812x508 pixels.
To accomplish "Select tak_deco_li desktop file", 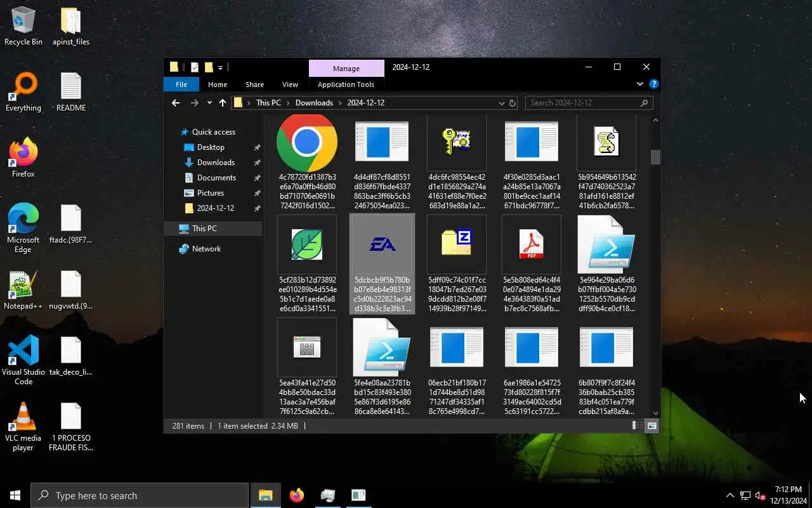I will click(x=71, y=357).
